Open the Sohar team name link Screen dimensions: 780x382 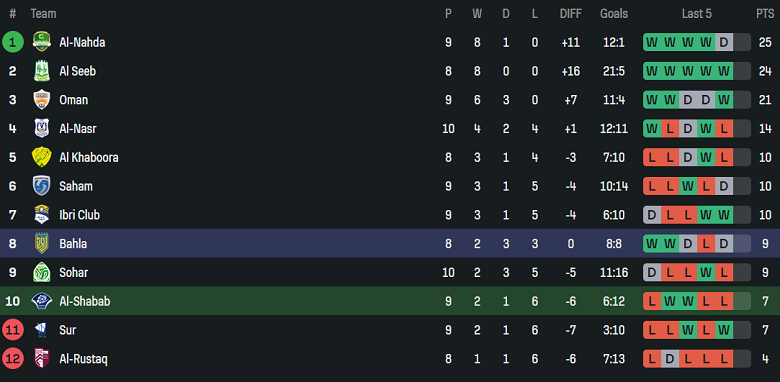click(74, 273)
